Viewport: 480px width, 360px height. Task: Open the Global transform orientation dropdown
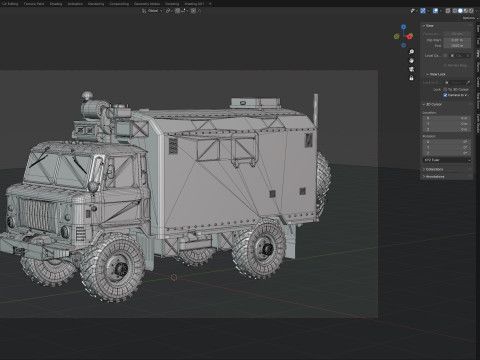coord(152,11)
